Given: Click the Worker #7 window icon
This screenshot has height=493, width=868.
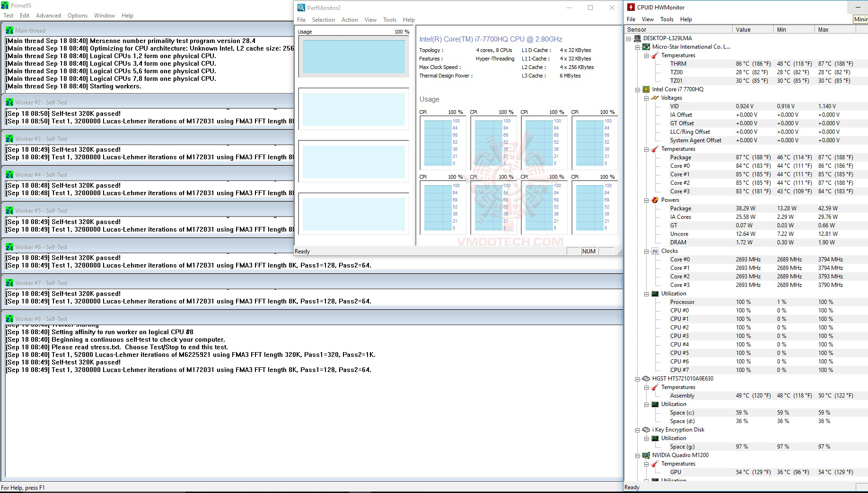Looking at the screenshot, I should point(9,283).
